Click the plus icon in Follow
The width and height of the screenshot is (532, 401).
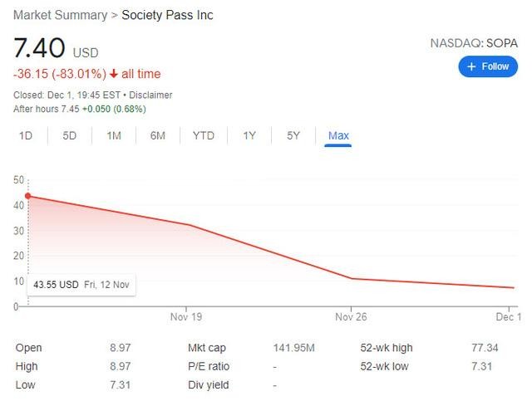point(472,66)
